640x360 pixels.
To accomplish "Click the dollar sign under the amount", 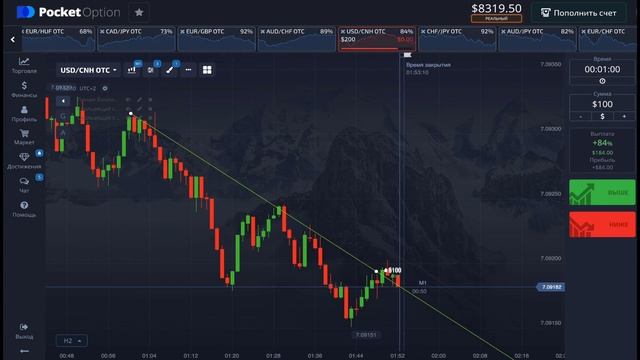I will (602, 117).
